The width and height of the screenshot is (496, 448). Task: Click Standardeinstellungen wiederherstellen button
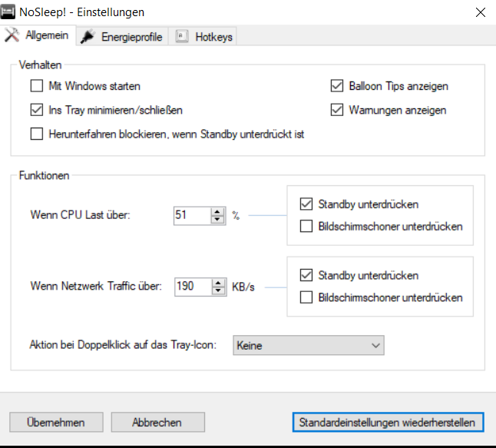coord(388,422)
